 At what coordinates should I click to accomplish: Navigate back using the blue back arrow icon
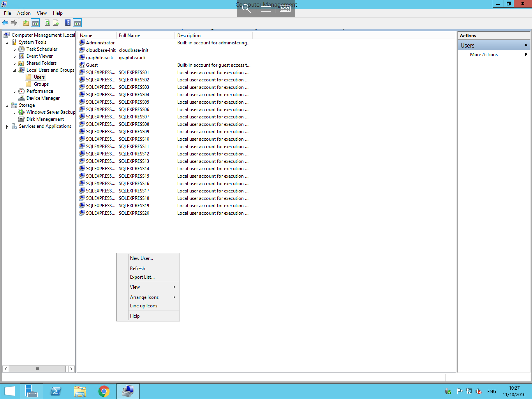point(5,23)
